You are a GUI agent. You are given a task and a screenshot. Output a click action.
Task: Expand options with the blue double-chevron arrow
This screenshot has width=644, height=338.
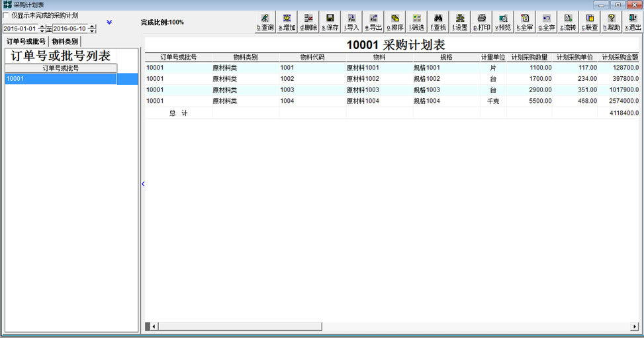pos(109,23)
